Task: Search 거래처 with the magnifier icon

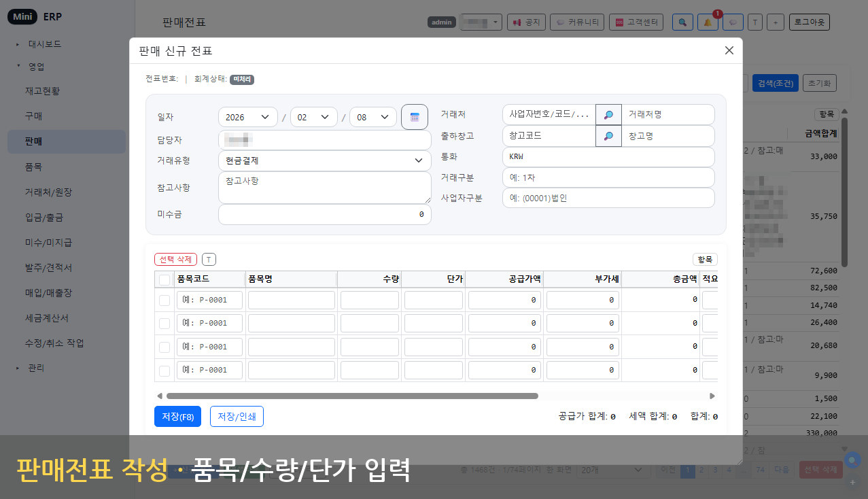Action: tap(608, 115)
